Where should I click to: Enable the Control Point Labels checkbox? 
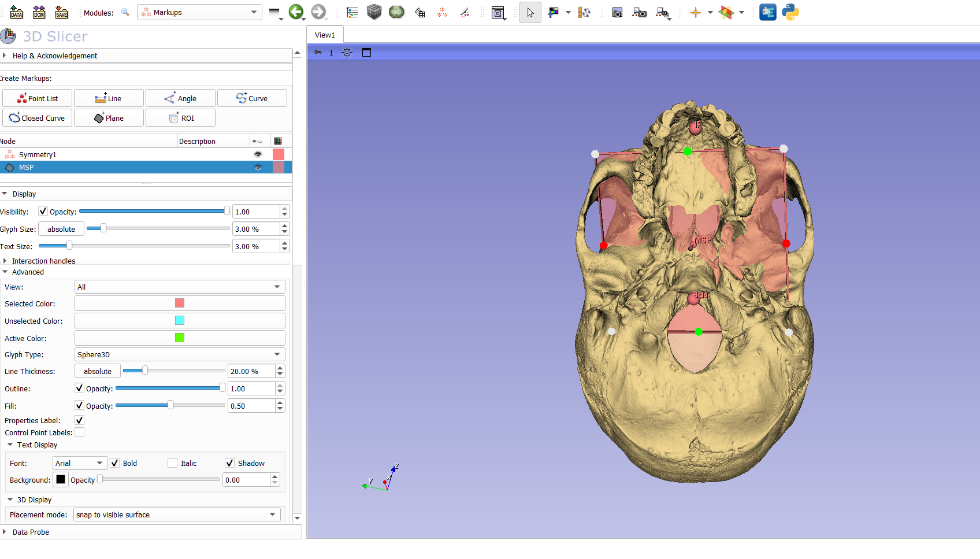(x=80, y=432)
